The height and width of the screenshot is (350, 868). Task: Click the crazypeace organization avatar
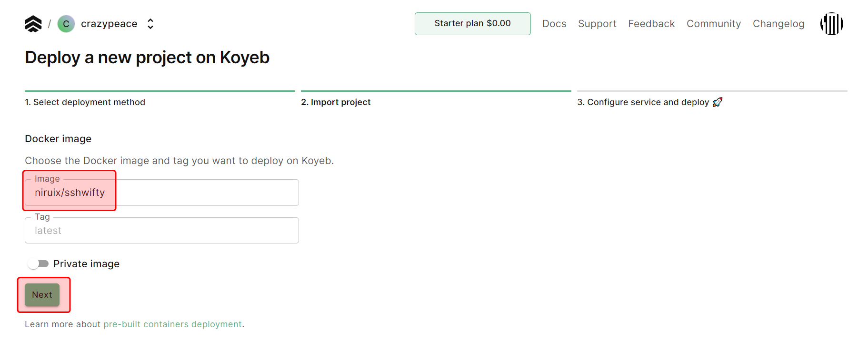click(66, 24)
